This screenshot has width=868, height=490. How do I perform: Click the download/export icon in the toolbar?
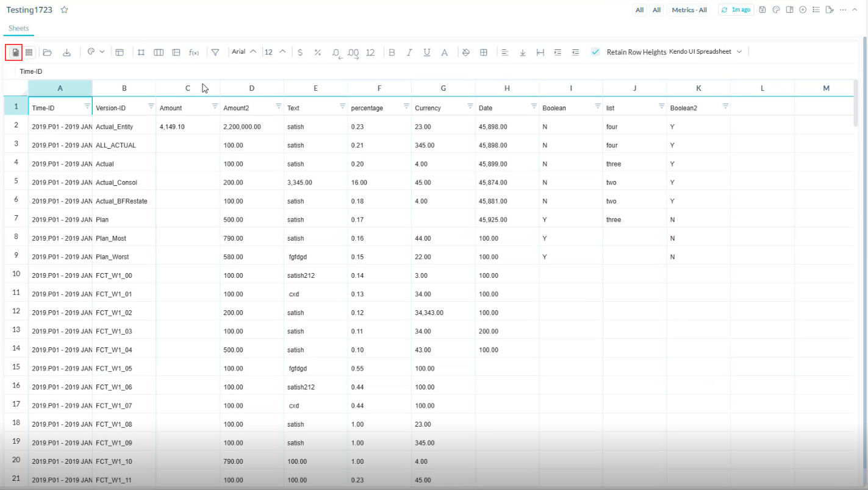(66, 52)
